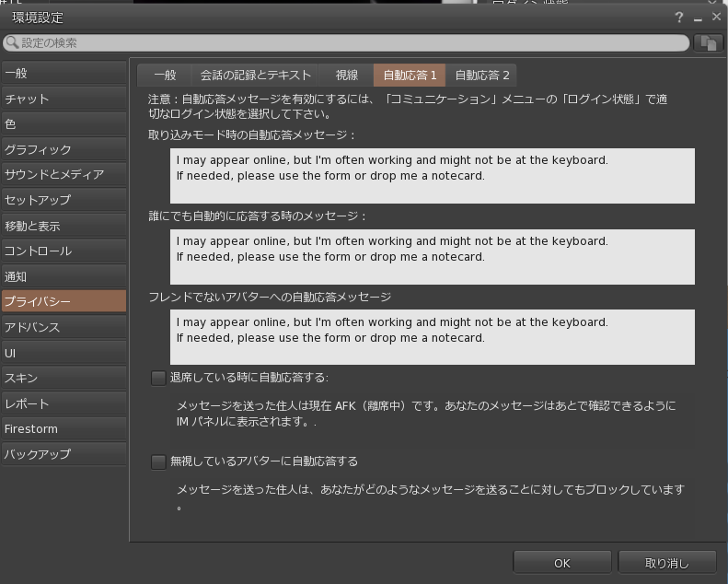The height and width of the screenshot is (584, 728).
Task: Minimize the 環境設定 window
Action: click(698, 18)
